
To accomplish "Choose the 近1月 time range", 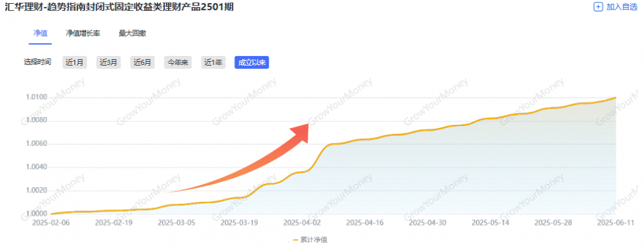I will [74, 62].
